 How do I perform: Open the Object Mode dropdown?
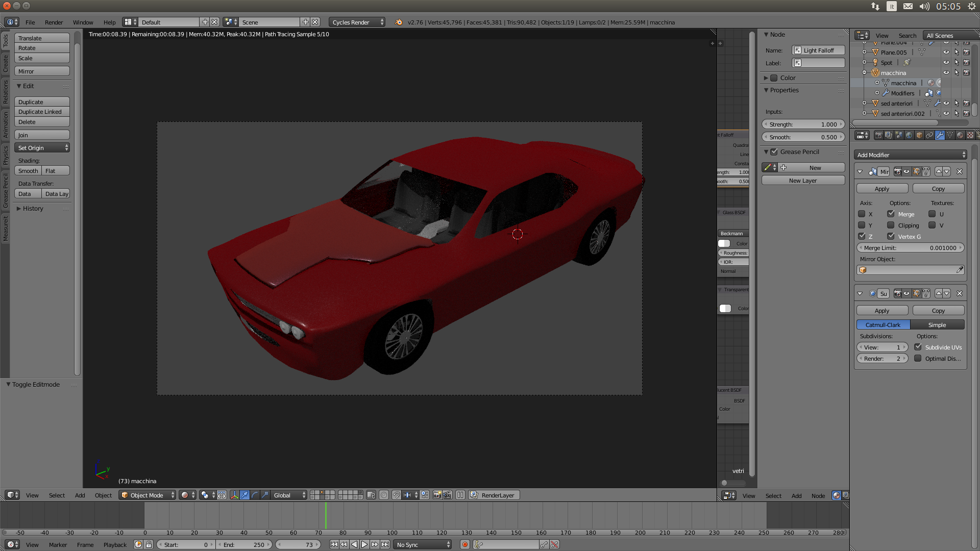tap(148, 495)
